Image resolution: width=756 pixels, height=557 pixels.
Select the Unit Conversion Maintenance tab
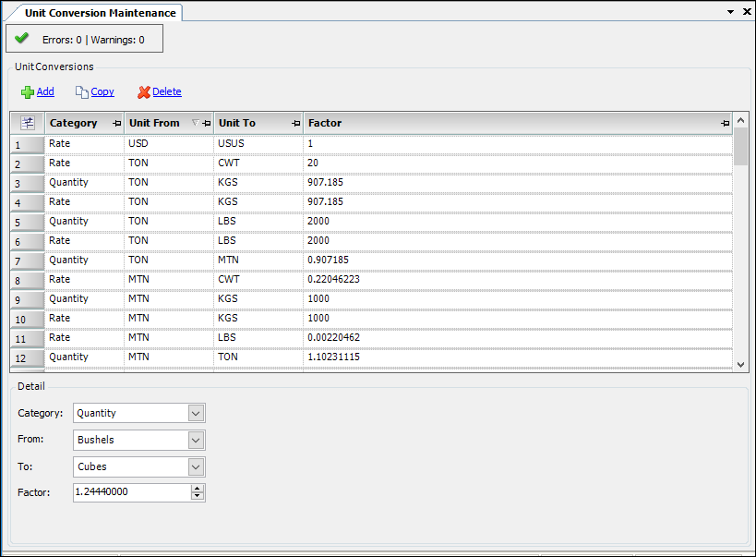click(x=101, y=13)
